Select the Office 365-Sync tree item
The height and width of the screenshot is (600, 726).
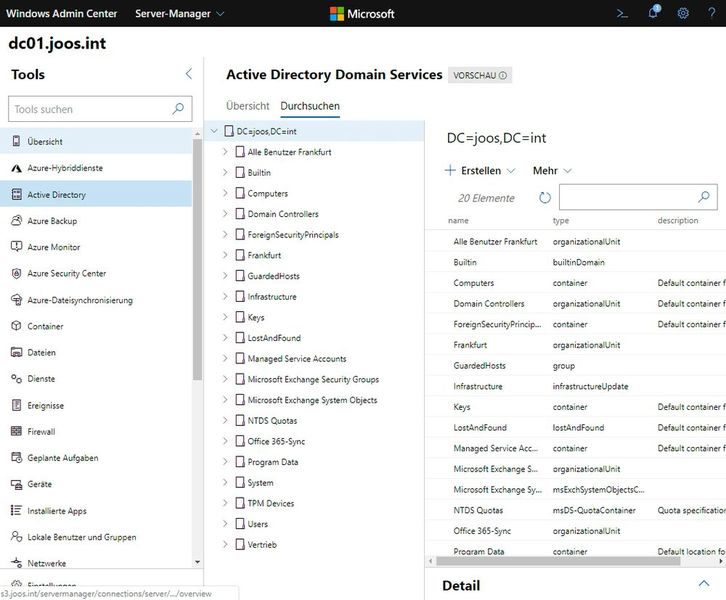coord(276,441)
